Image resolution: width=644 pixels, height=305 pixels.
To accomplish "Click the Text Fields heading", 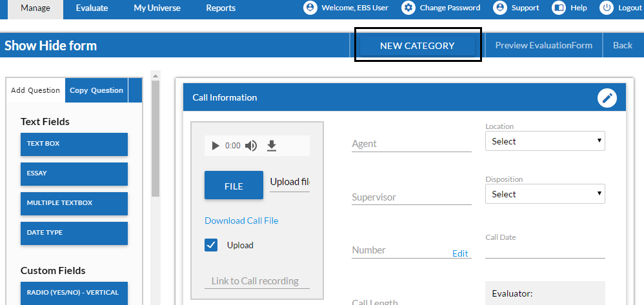I will [45, 122].
